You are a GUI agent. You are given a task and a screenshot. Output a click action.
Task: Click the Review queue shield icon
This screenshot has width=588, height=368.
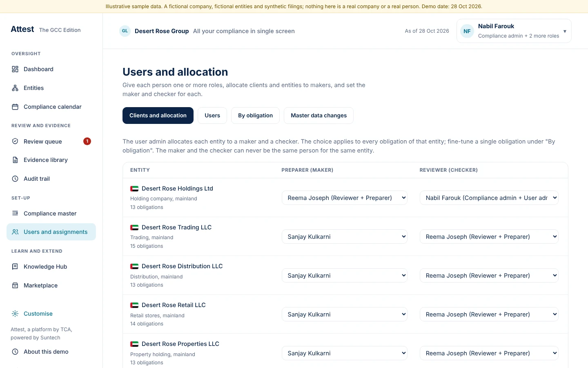pos(15,141)
